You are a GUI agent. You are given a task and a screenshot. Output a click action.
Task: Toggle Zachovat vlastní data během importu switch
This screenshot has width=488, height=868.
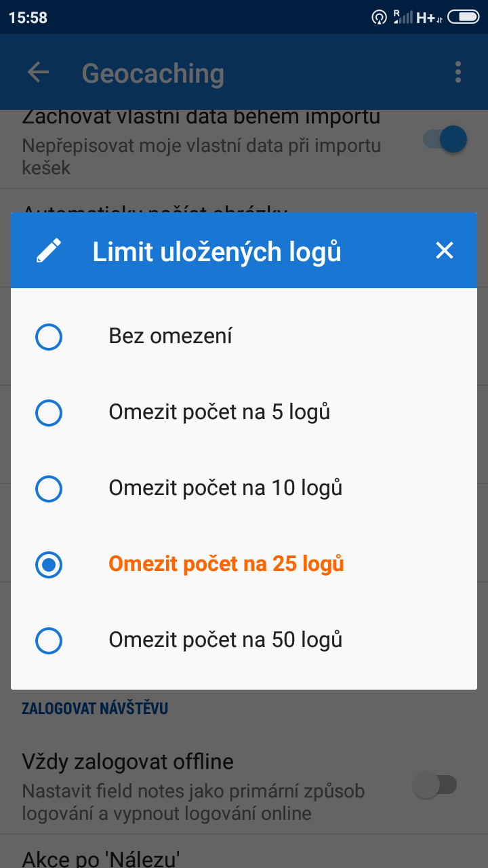(445, 140)
